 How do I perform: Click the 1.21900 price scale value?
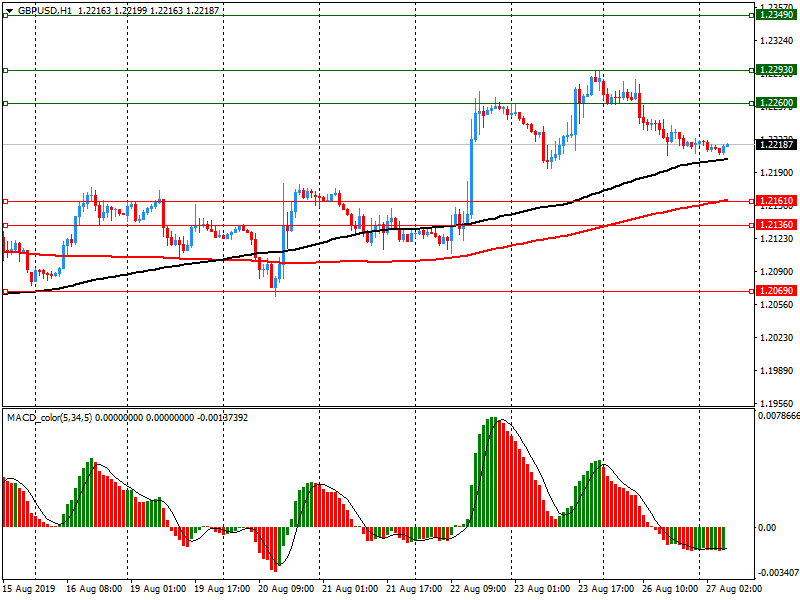[777, 173]
